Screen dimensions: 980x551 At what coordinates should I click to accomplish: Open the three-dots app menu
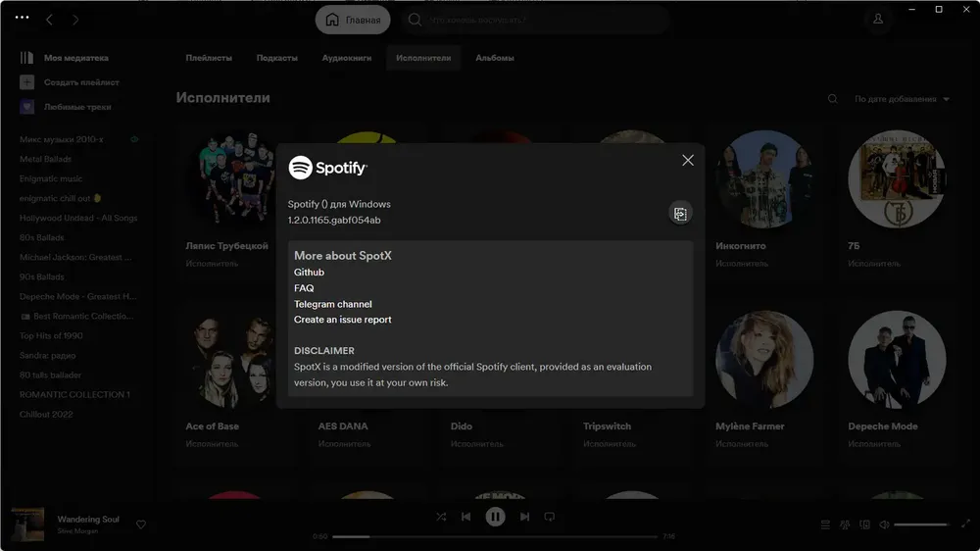point(22,18)
